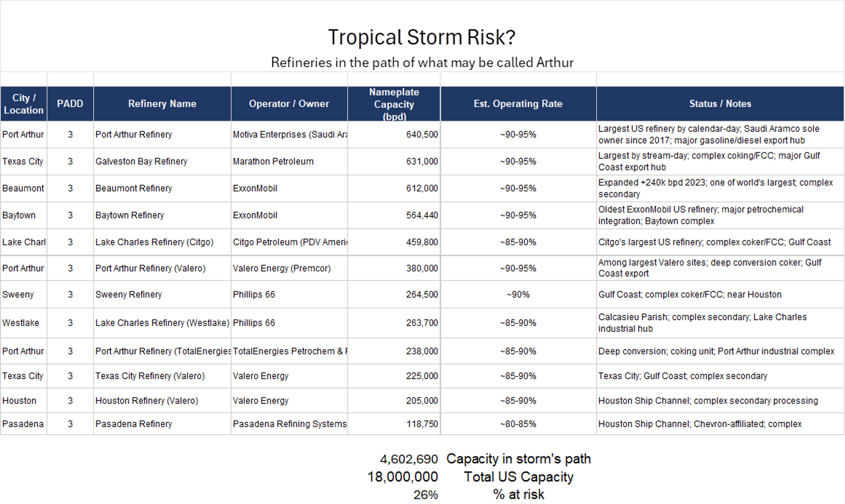Select the 'Baytown' city cell

coord(24,215)
